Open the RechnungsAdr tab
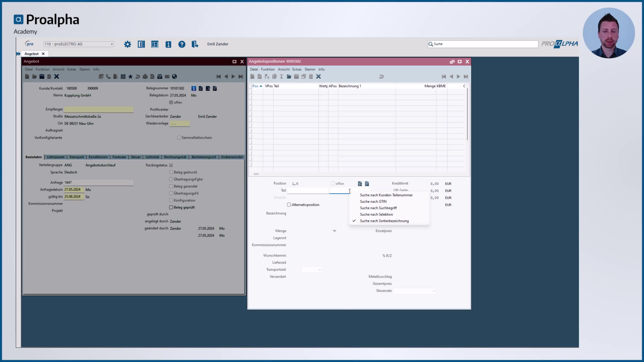644x362 pixels. (x=175, y=157)
